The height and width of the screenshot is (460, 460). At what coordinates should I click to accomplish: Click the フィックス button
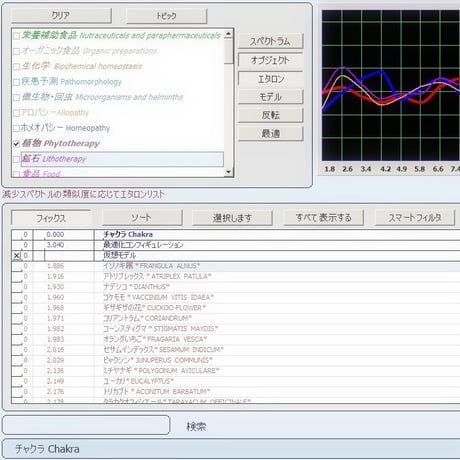[51, 218]
